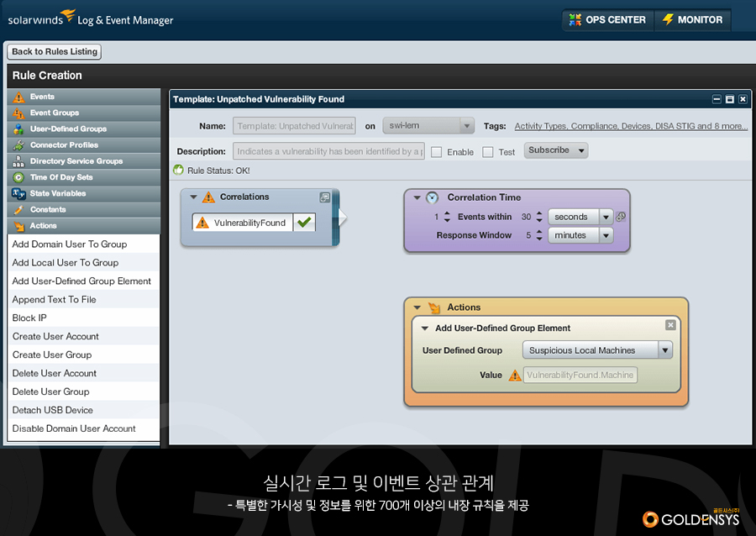The width and height of the screenshot is (756, 536).
Task: Open the Connector Profiles section
Action: tap(84, 145)
